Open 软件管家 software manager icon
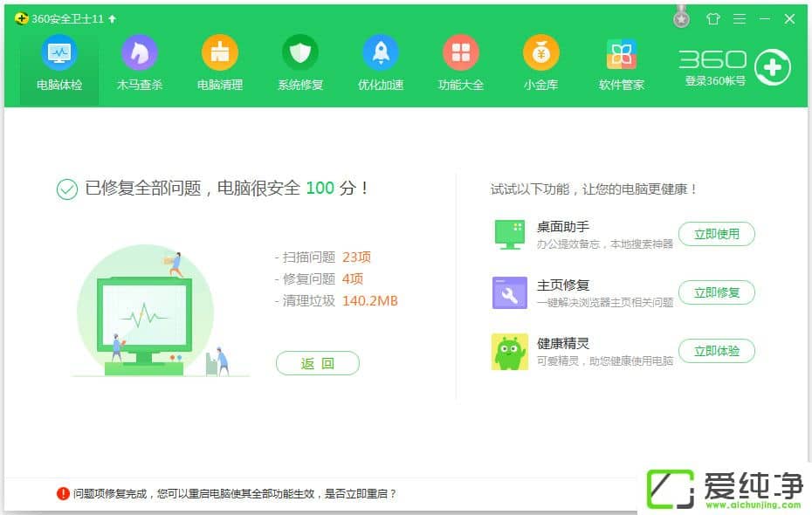812x515 pixels. (x=622, y=53)
